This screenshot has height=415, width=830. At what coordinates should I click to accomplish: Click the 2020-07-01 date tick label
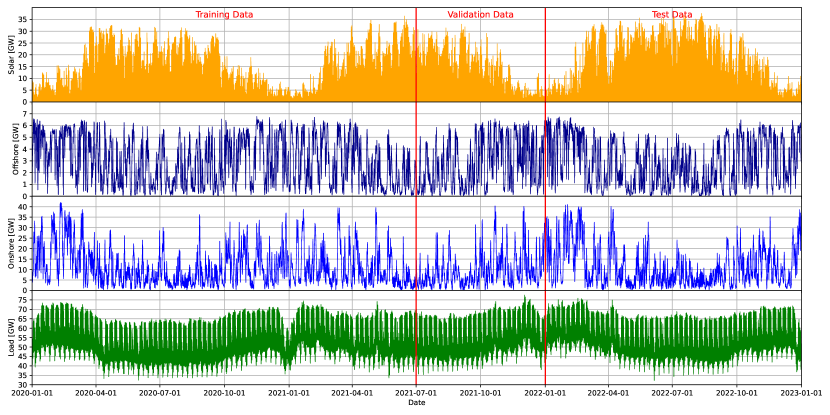160,393
